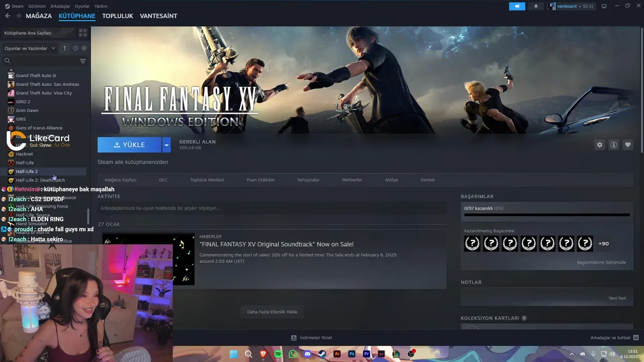
Task: Add Final Fantasy XV to favorites heart
Action: (627, 145)
